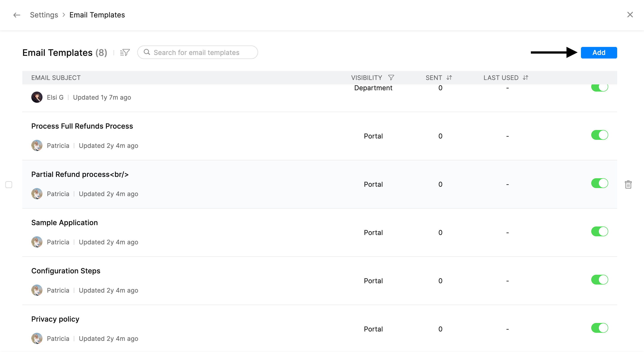Select the Partial Refund process checkbox

coord(9,184)
